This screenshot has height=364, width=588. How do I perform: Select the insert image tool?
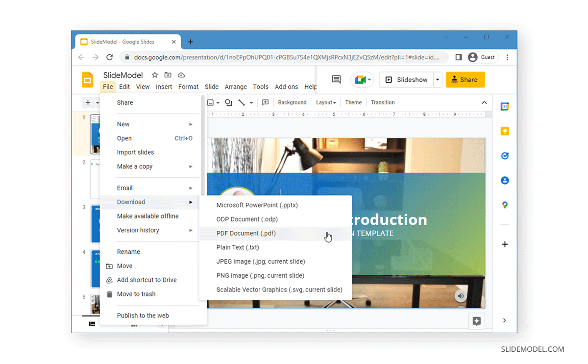coord(210,102)
